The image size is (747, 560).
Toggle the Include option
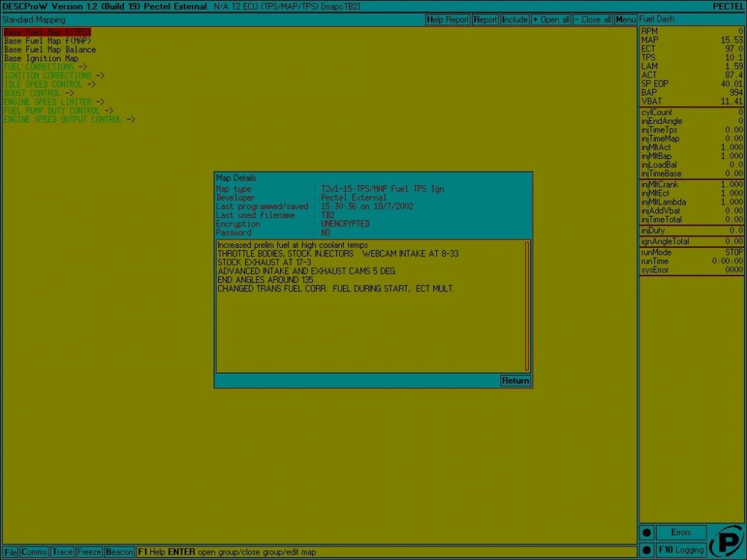click(x=515, y=19)
